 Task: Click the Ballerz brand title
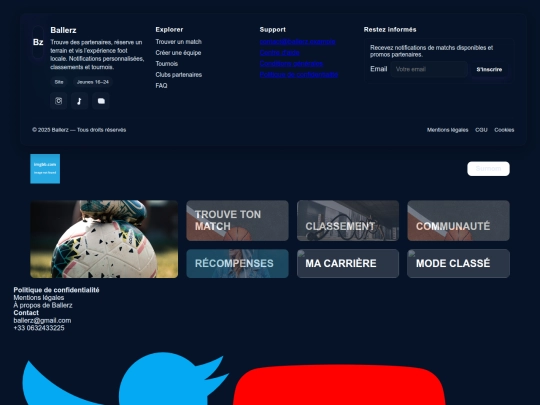[63, 30]
